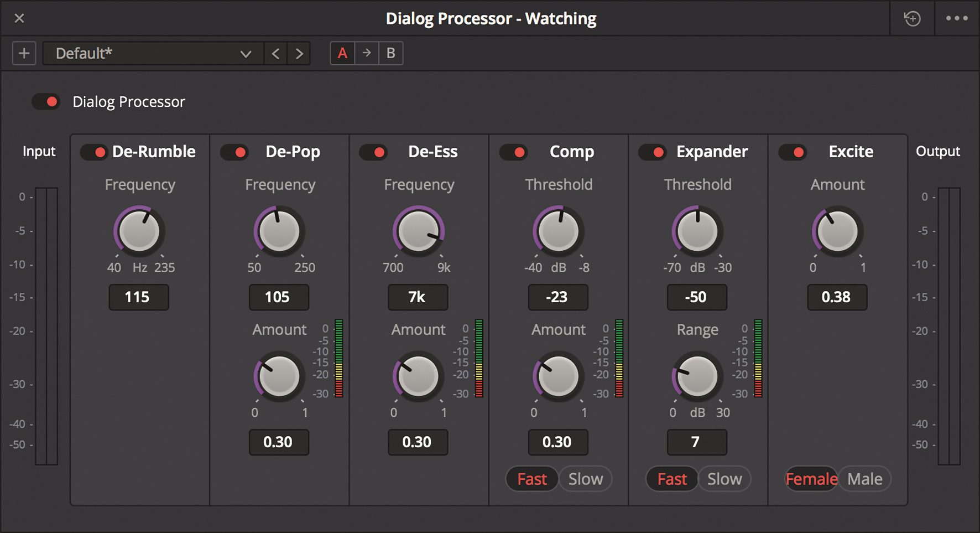Rotate the De-Pop Amount knob

279,376
